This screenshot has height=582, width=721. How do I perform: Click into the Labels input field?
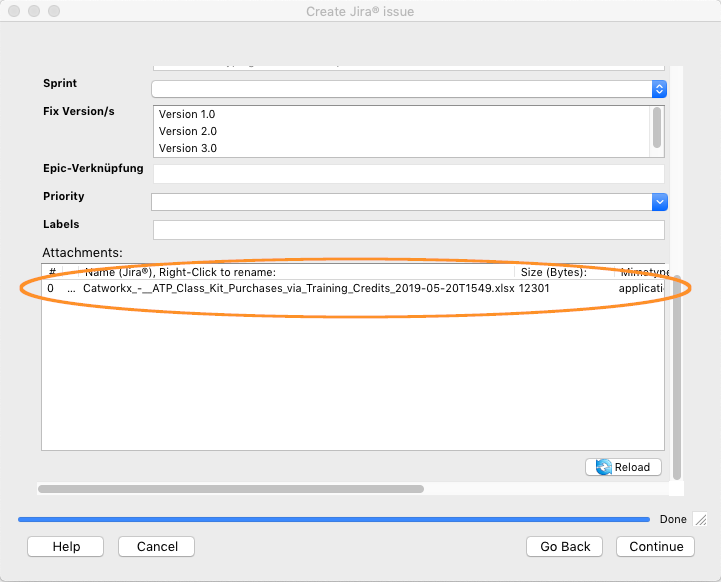coord(408,230)
